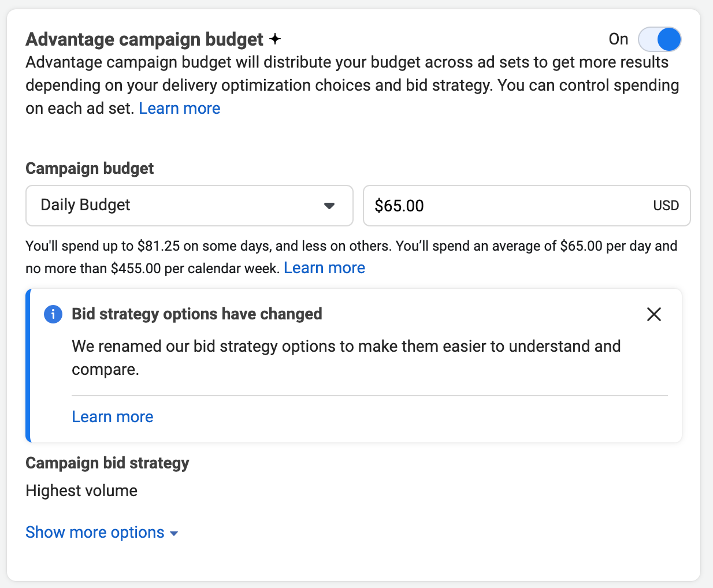The image size is (713, 588).
Task: Disable the Advantage campaign budget feature
Action: pos(659,39)
